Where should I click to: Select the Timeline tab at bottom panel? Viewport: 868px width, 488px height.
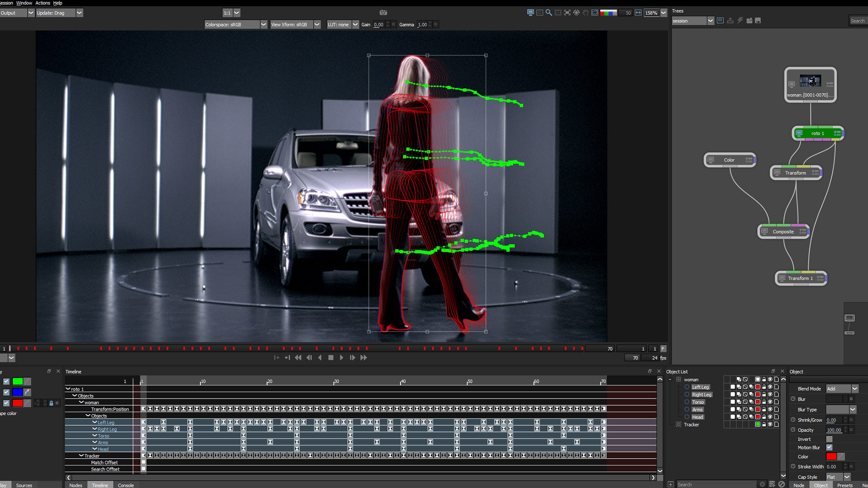pos(99,484)
